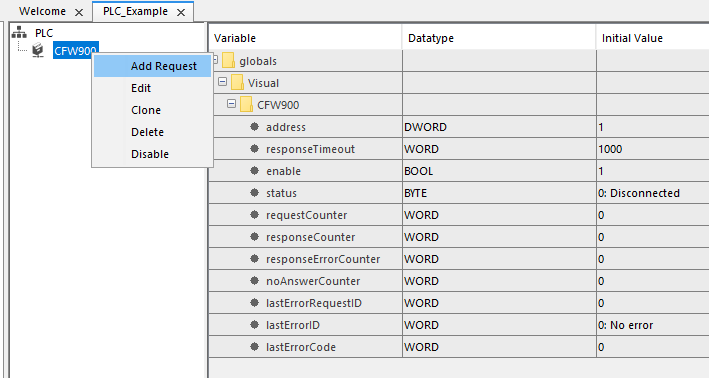Select the noAnswerCounter variable name
This screenshot has height=378, width=709.
click(x=313, y=281)
